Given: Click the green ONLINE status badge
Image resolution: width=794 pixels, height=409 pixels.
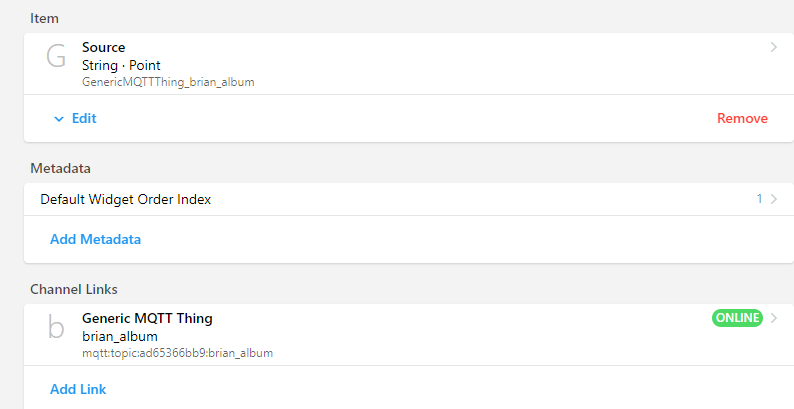Looking at the screenshot, I should pos(737,318).
